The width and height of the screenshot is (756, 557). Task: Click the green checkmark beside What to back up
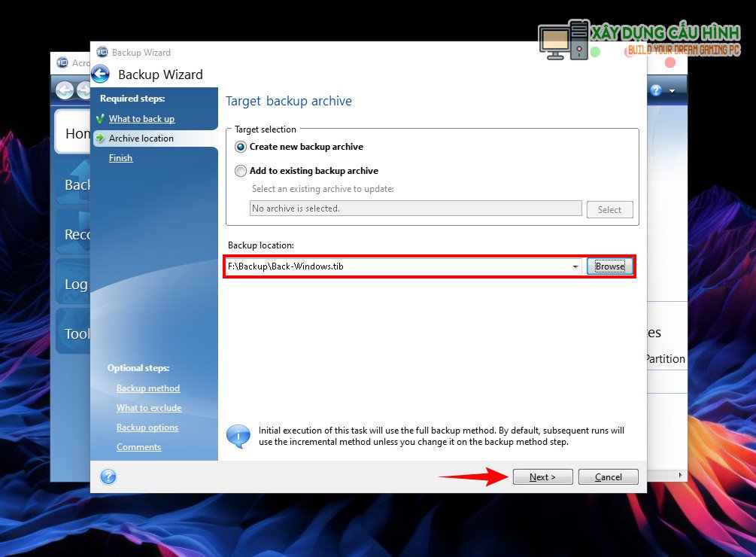pos(99,119)
